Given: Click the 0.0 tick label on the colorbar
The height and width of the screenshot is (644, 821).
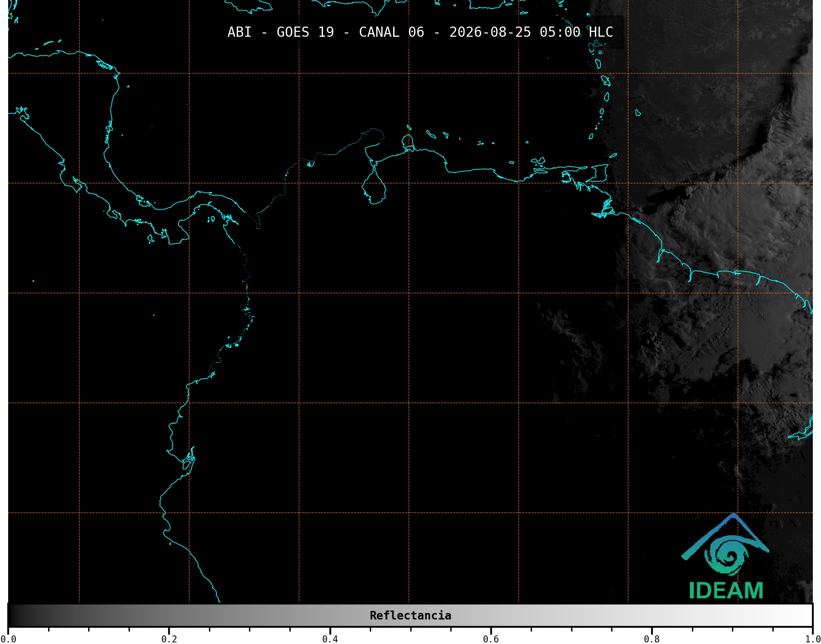Looking at the screenshot, I should coord(8,639).
